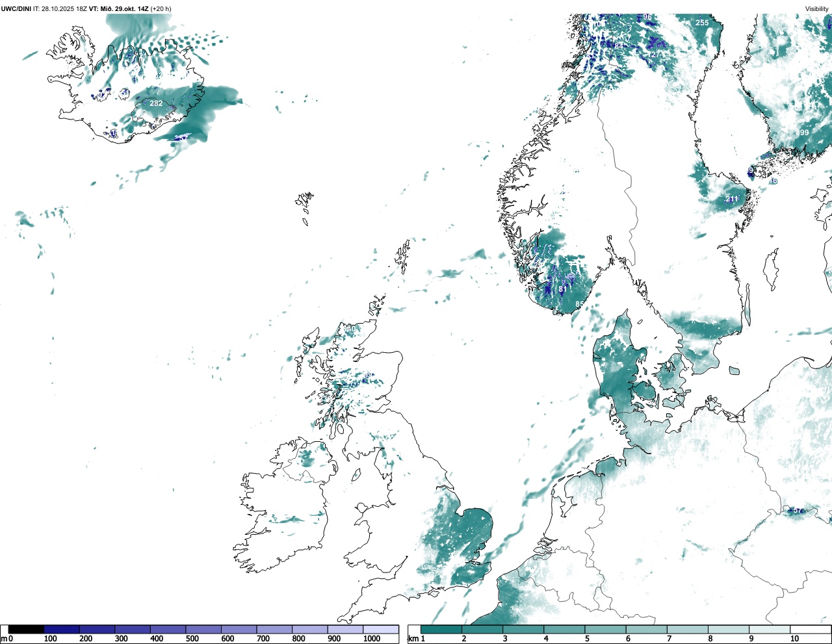Click the 'UWC/DINI' model label
The width and height of the screenshot is (832, 644).
(x=16, y=8)
